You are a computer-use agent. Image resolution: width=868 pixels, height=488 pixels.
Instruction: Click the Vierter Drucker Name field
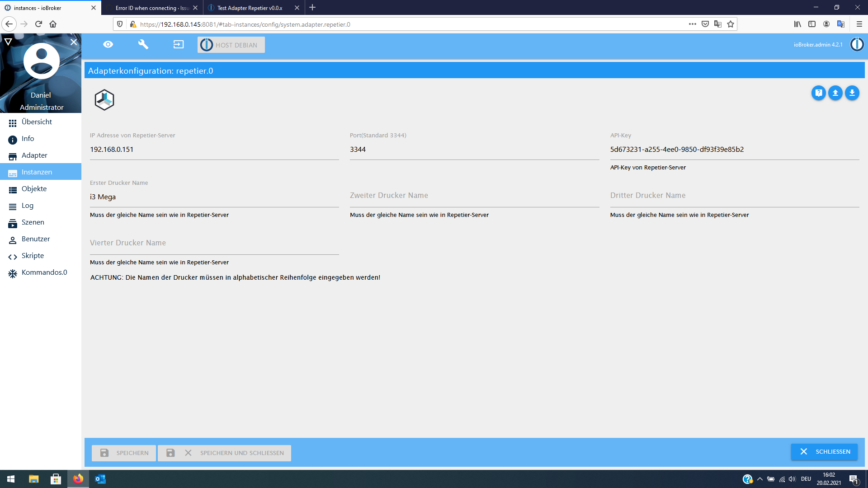[x=214, y=244]
